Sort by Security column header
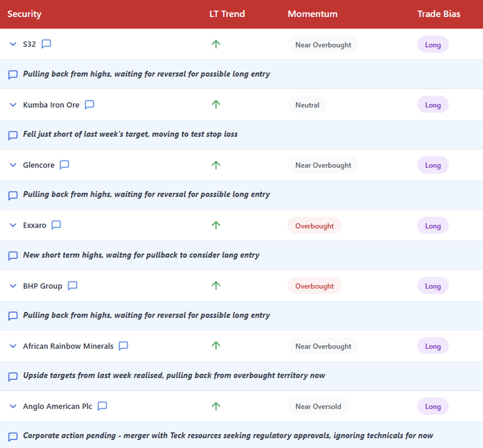Screen dimensions: 483x448 (x=24, y=14)
